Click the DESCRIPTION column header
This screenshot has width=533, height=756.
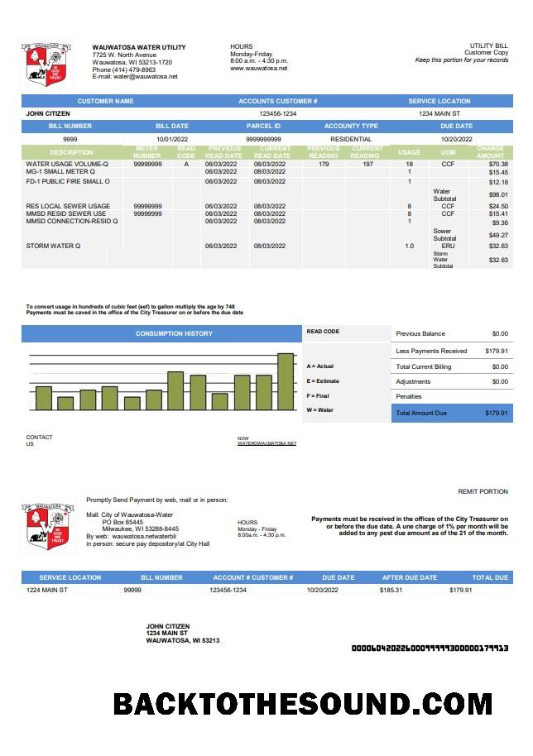[x=71, y=152]
